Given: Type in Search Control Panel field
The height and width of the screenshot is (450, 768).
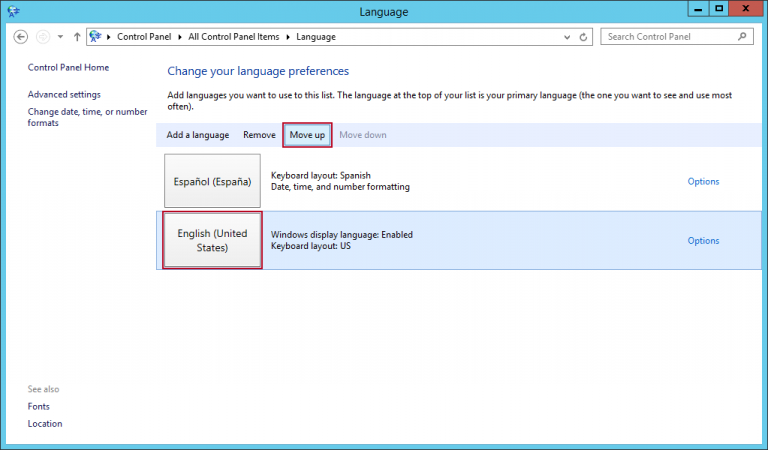Looking at the screenshot, I should pyautogui.click(x=668, y=37).
